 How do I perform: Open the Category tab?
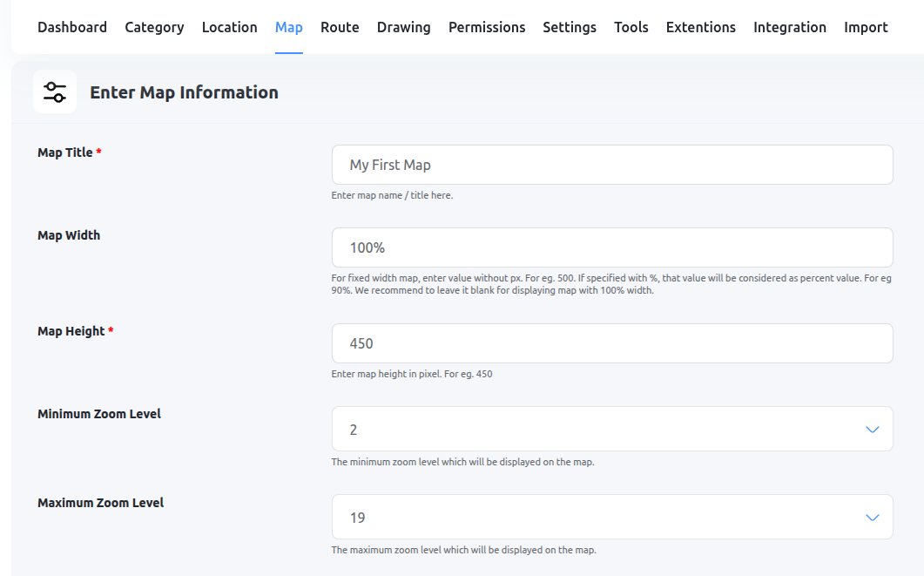(x=154, y=27)
